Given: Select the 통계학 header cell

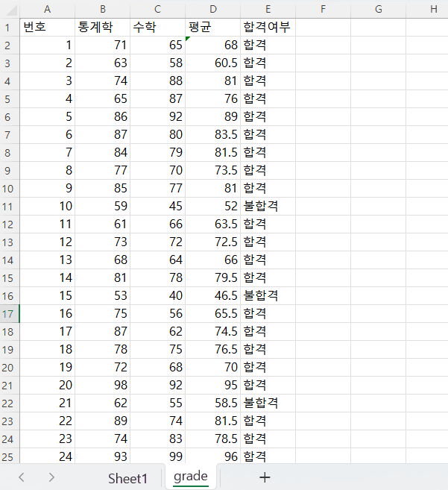Looking at the screenshot, I should [102, 27].
